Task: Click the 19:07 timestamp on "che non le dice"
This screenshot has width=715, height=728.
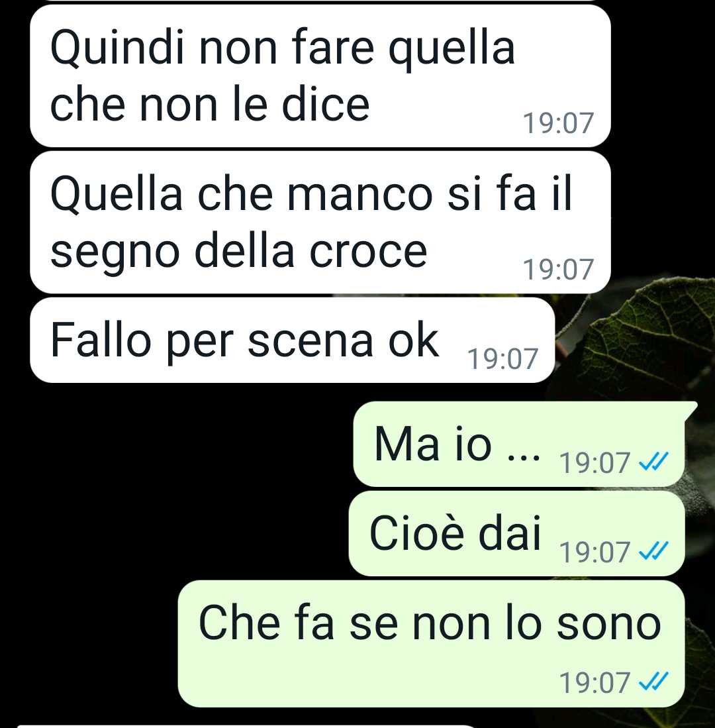Action: point(558,123)
